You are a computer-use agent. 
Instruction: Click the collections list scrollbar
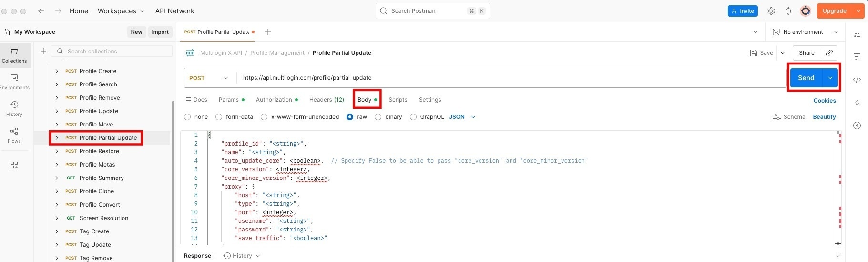173,181
